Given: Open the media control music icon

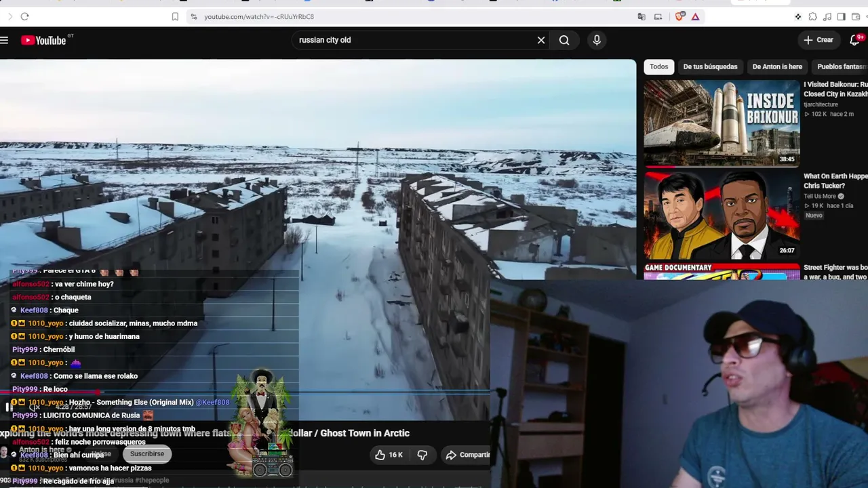Looking at the screenshot, I should point(827,16).
